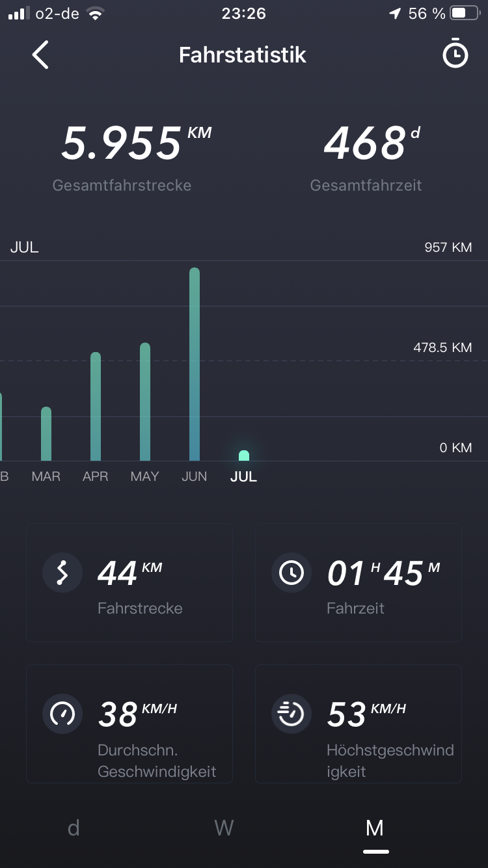Switch to the weekly 'W' tab

point(224,828)
